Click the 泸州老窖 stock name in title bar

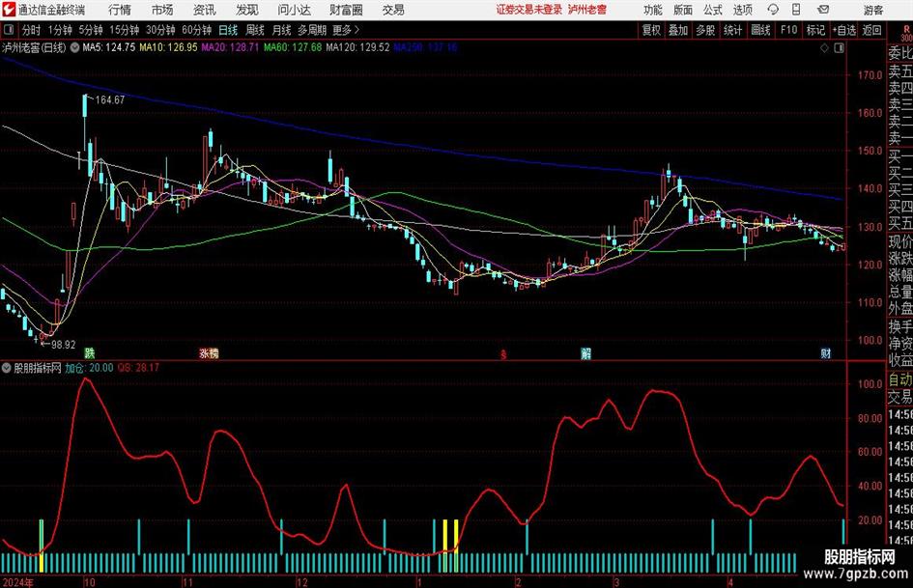coord(587,10)
